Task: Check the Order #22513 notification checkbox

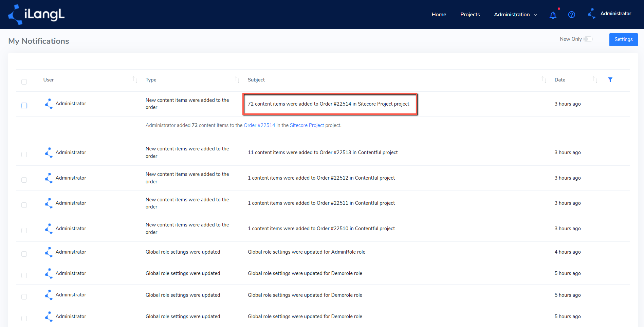Action: (x=24, y=155)
